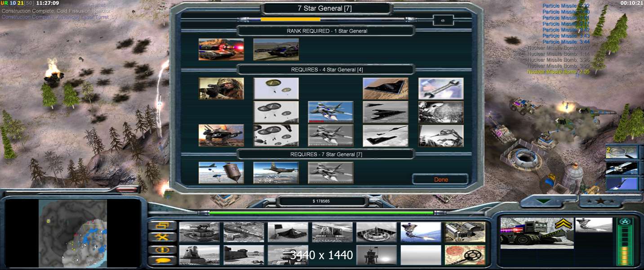Select the cargo plane carpet bomb promotion
Image resolution: width=644 pixels, height=270 pixels.
[276, 173]
